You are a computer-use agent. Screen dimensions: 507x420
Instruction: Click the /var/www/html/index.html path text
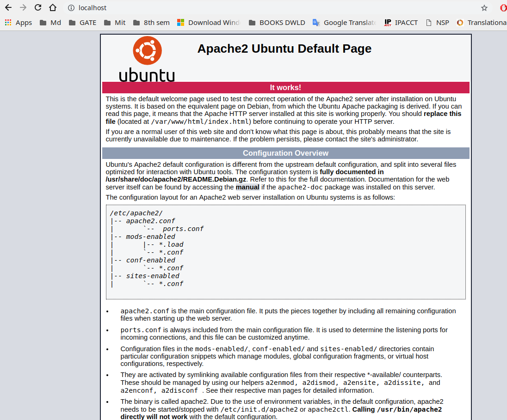tap(200, 122)
